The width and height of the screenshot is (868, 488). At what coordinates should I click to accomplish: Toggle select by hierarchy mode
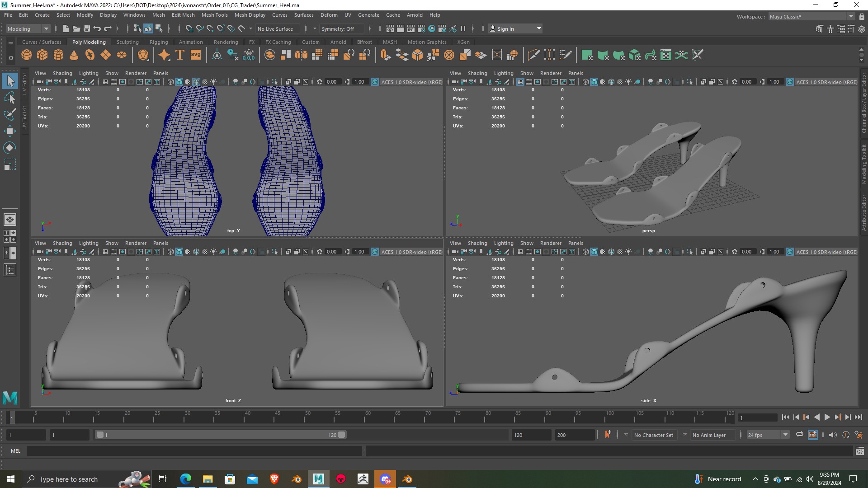click(138, 28)
